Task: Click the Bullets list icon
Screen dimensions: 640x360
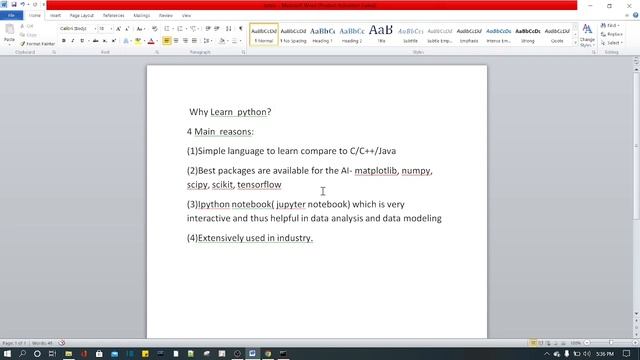Action: pos(167,29)
